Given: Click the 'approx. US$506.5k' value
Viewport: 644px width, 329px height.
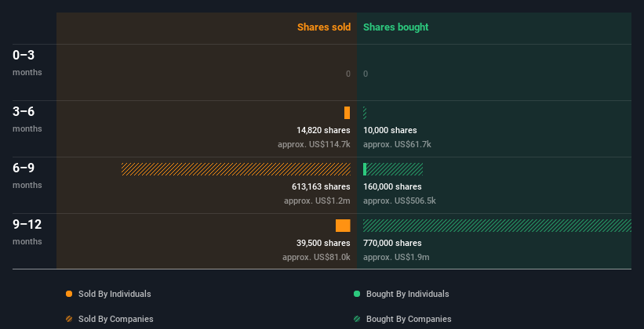Looking at the screenshot, I should coord(399,201).
